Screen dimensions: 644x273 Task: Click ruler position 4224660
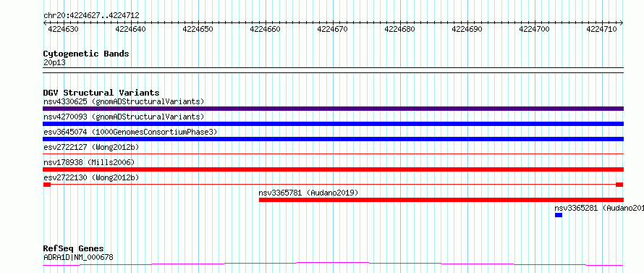click(265, 29)
